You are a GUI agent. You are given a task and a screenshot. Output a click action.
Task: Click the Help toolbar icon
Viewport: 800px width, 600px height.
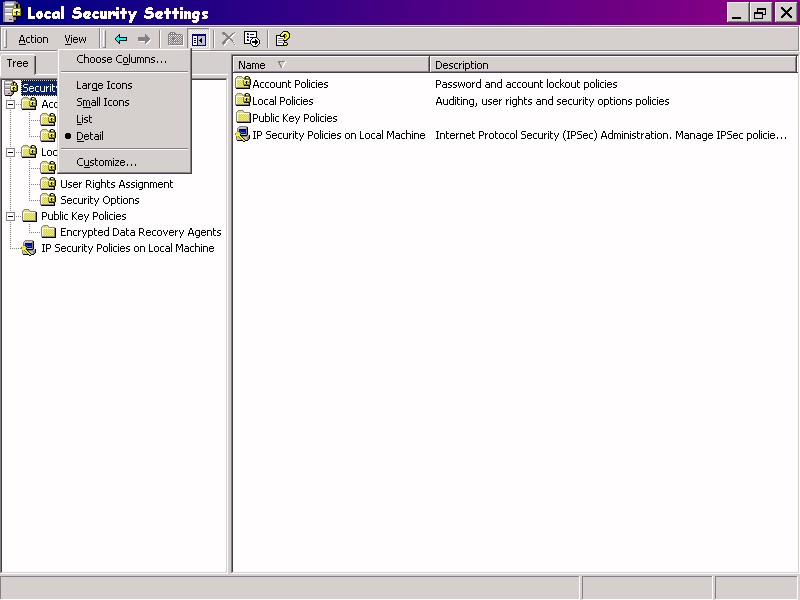pyautogui.click(x=283, y=39)
